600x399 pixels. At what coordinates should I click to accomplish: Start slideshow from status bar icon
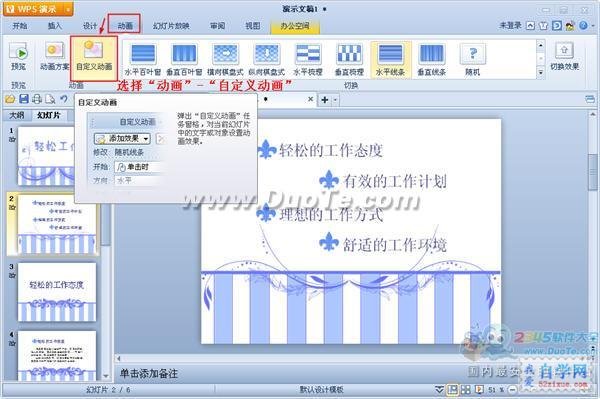coord(479,390)
